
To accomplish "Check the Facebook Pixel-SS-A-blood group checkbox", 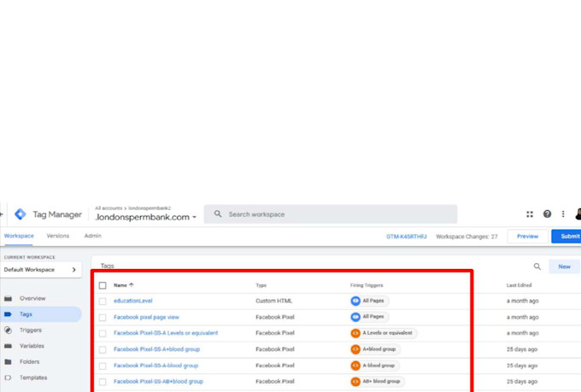I will tap(103, 366).
